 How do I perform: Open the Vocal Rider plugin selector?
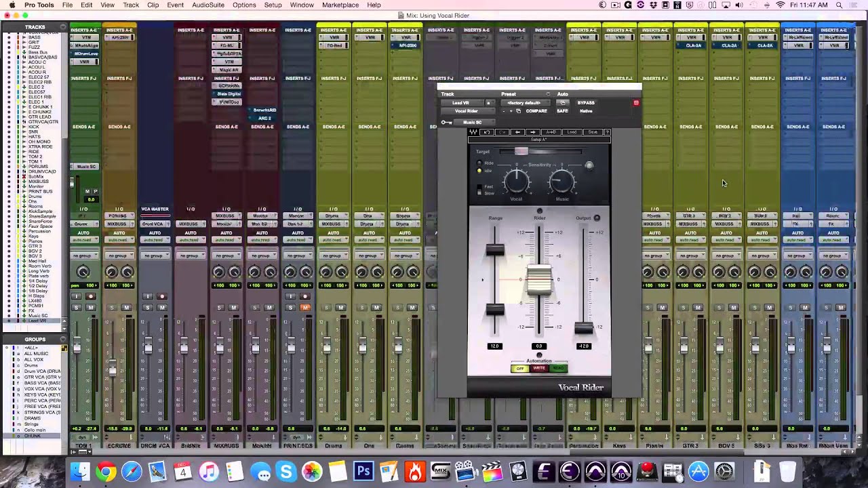point(468,111)
